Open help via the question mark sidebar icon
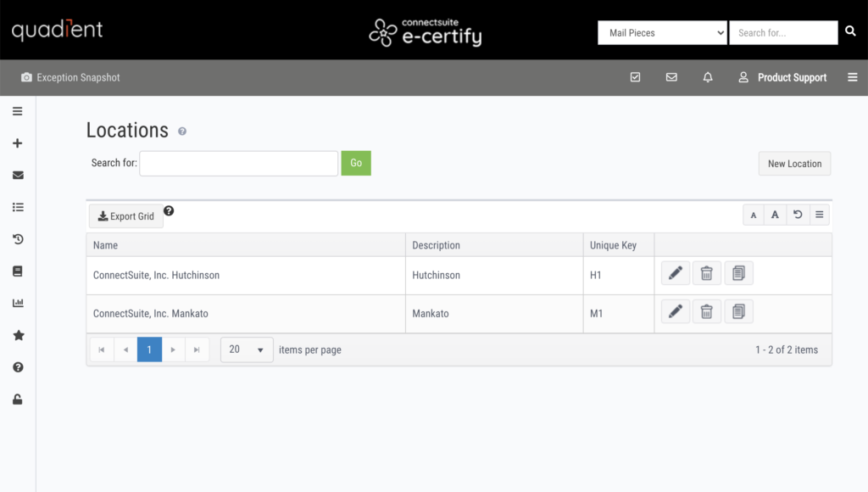The height and width of the screenshot is (492, 868). click(x=17, y=367)
